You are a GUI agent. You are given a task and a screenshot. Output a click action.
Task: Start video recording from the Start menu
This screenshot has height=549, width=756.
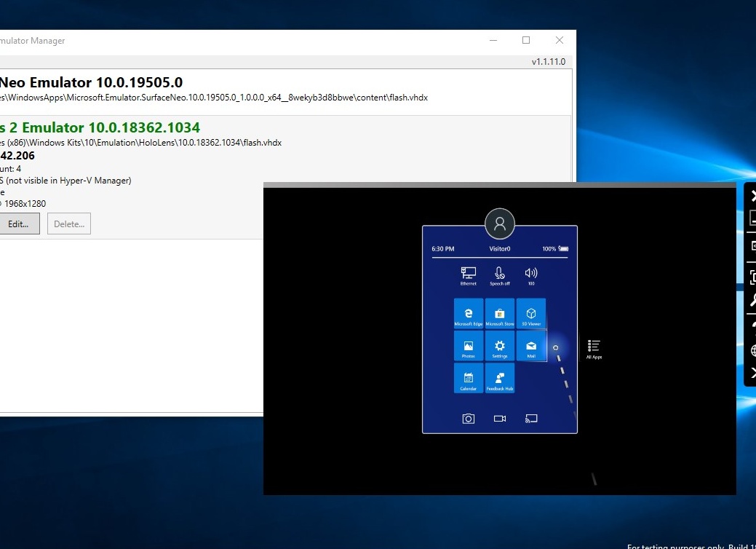[x=499, y=418]
